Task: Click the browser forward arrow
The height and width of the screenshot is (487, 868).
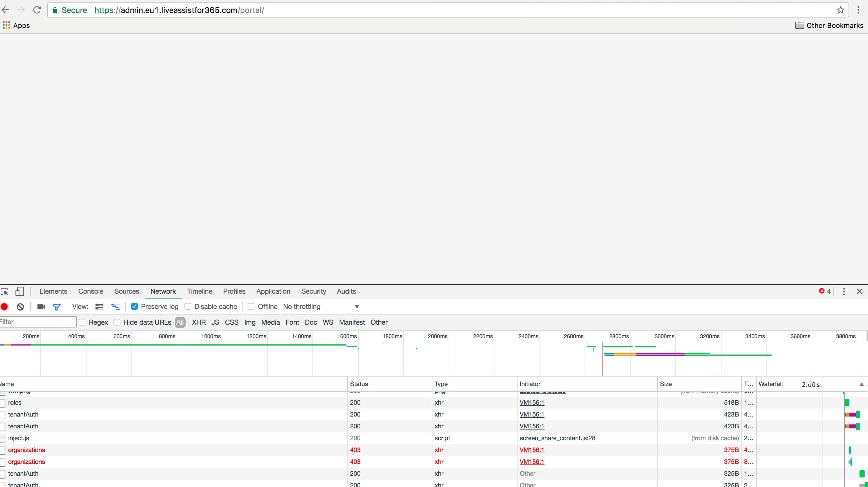Action: pyautogui.click(x=21, y=10)
